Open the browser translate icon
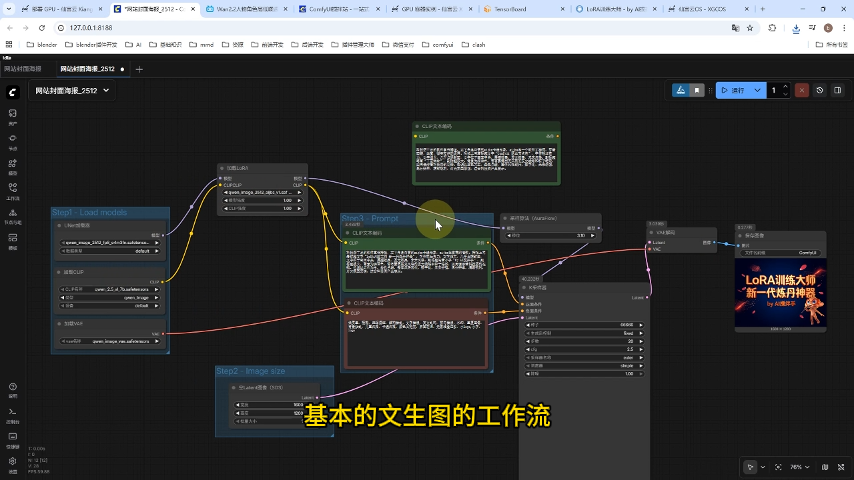 coord(735,28)
